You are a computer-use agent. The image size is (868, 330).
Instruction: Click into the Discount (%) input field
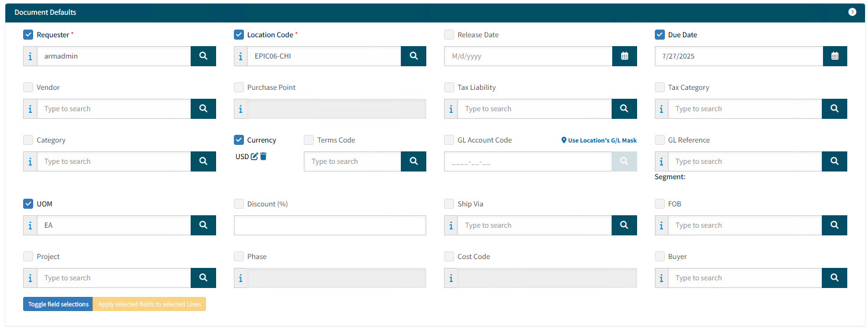[x=330, y=225]
